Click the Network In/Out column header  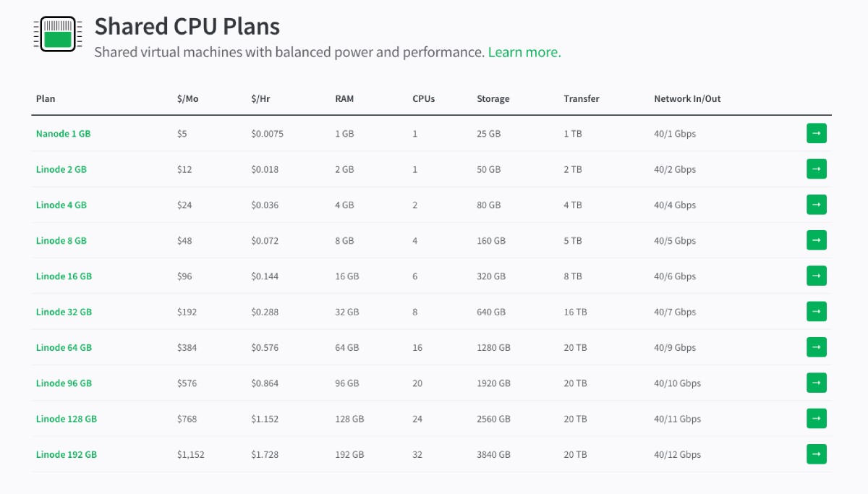[687, 99]
